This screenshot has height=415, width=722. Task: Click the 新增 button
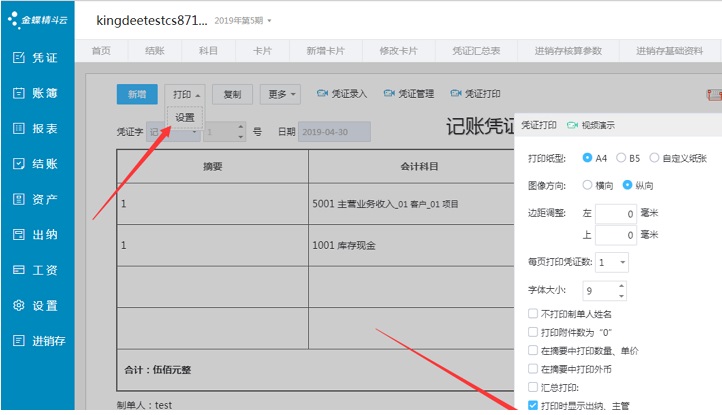tap(136, 94)
